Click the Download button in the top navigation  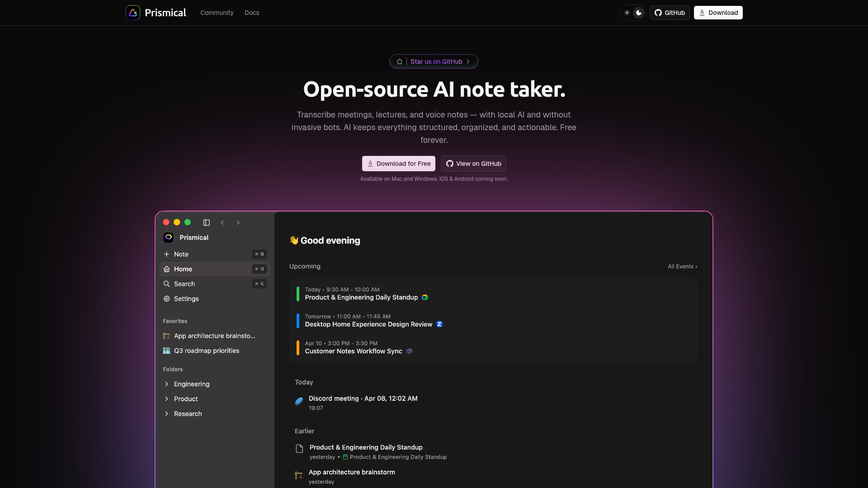click(x=718, y=13)
